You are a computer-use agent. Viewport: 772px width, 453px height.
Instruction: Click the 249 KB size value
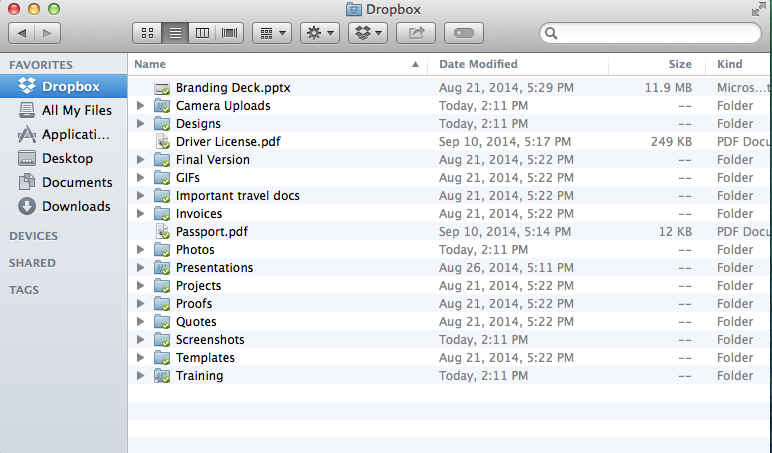point(671,142)
